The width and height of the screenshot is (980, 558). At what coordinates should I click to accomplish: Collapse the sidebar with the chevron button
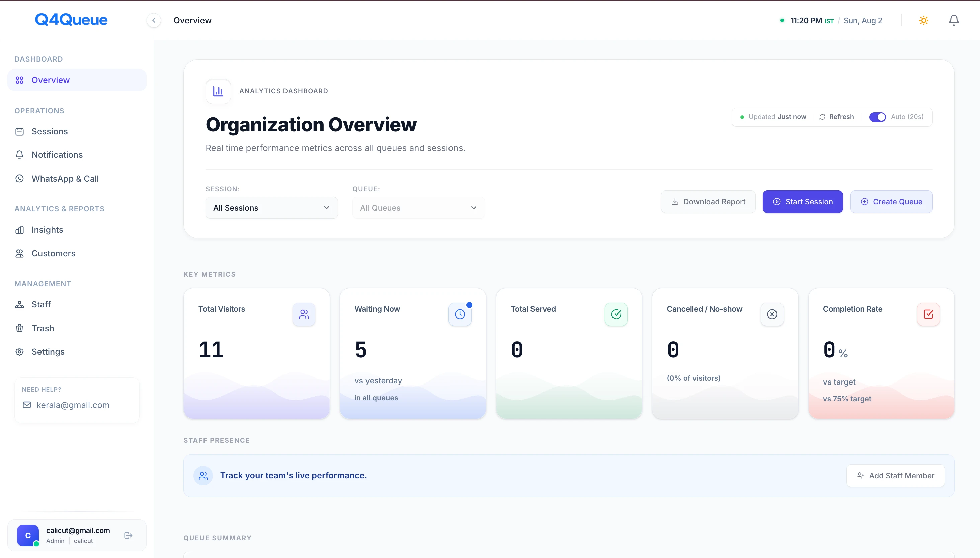(154, 20)
